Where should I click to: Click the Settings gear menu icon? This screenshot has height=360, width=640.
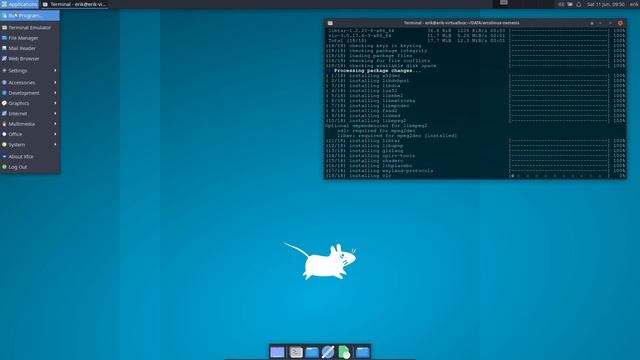click(x=4, y=70)
